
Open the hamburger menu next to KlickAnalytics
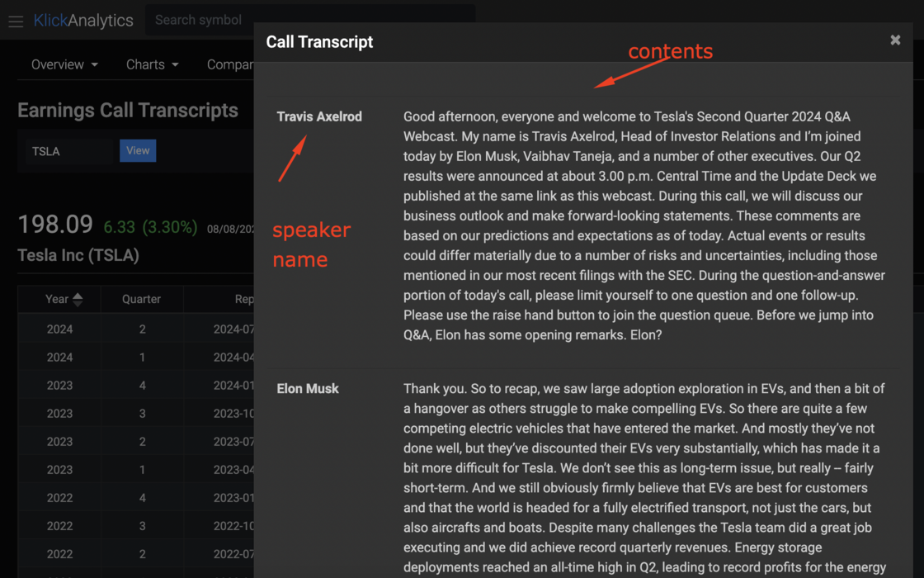tap(16, 21)
